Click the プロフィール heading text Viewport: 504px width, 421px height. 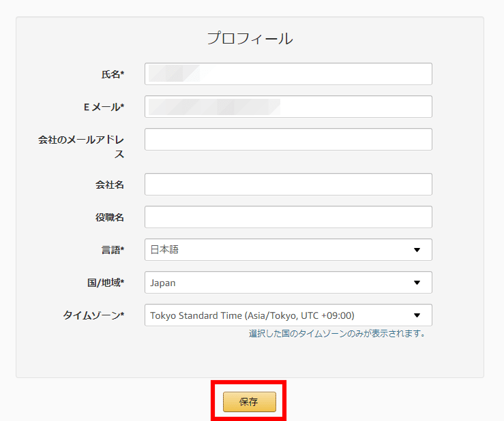[x=250, y=39]
